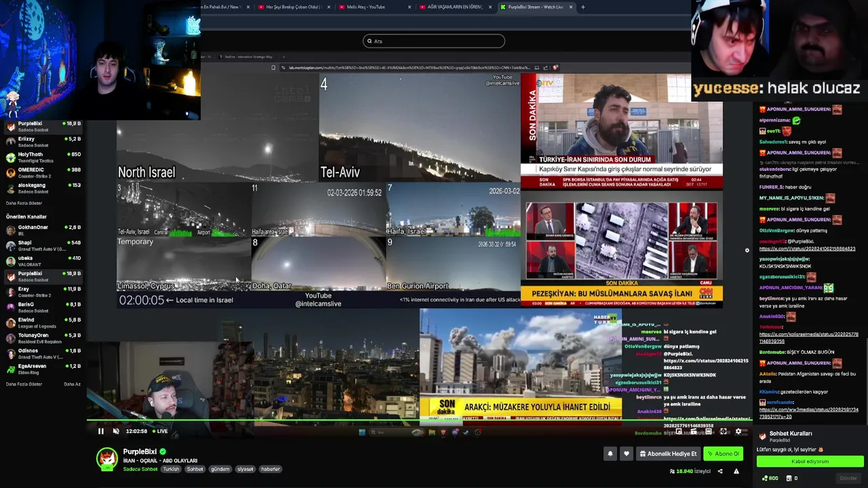This screenshot has width=868, height=488.
Task: Open channel points balance showing 800
Action: 770,479
